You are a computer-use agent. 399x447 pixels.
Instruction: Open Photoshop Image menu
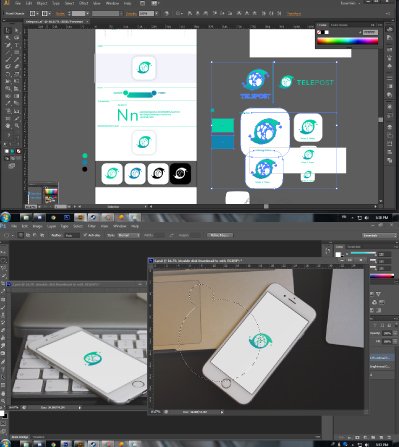tap(37, 226)
